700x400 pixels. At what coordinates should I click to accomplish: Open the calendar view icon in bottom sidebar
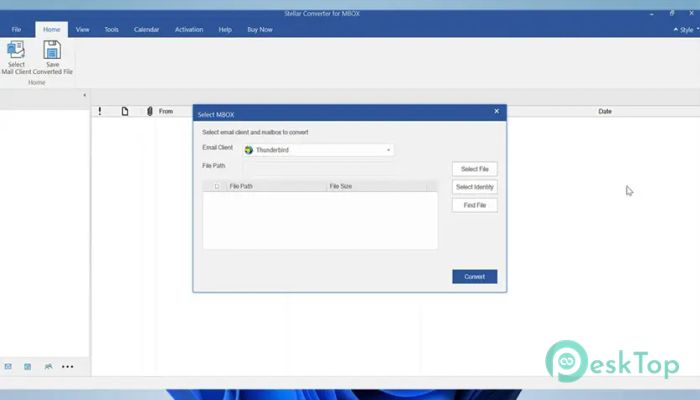tap(28, 367)
